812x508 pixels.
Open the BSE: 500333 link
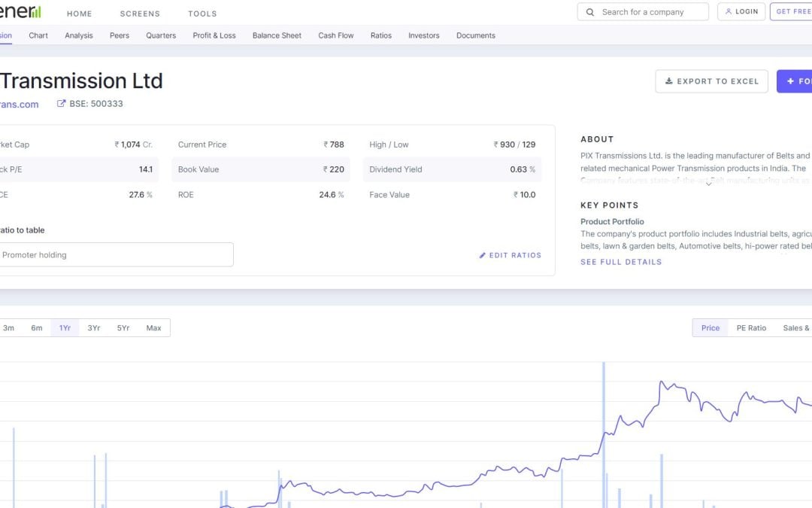pos(89,104)
